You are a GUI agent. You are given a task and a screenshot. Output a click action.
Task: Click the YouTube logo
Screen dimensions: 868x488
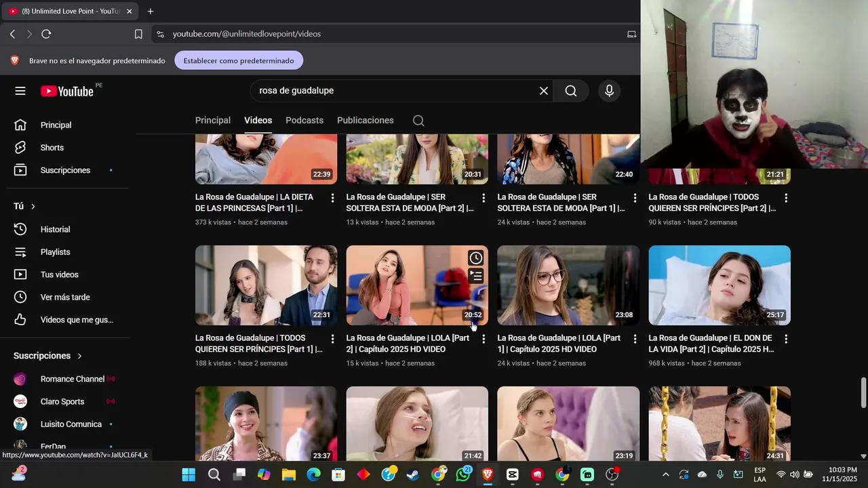coord(66,91)
